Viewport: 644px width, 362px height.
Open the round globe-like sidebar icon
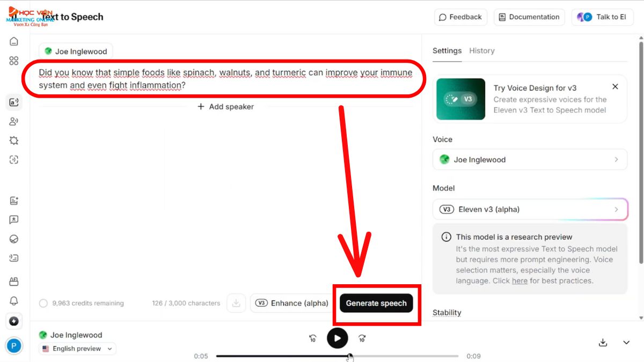tap(14, 239)
